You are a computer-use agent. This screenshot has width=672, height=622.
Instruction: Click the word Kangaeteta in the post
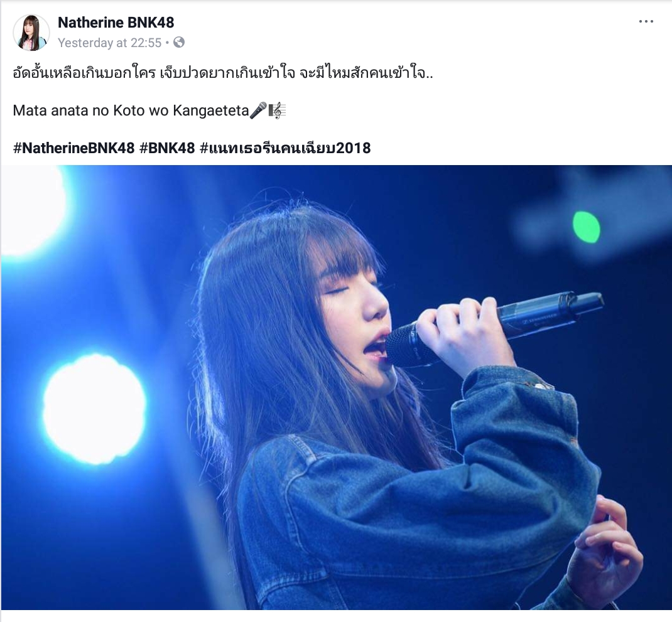click(211, 110)
